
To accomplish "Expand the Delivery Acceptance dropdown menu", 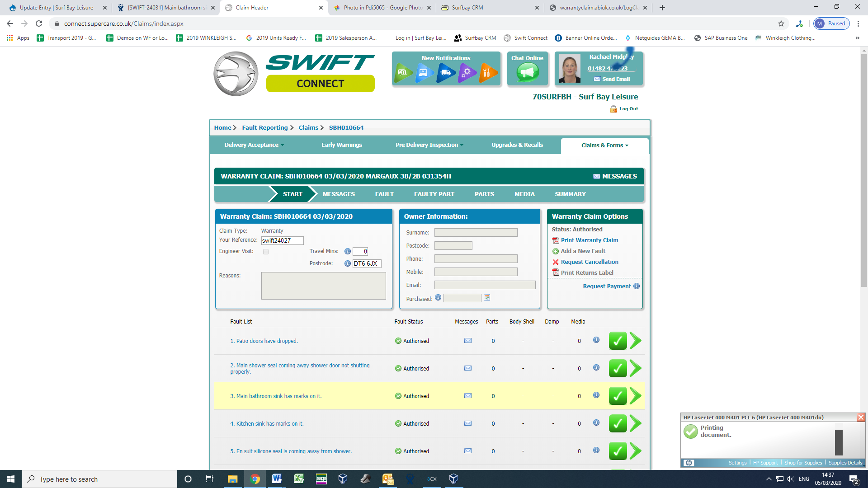I will point(254,145).
